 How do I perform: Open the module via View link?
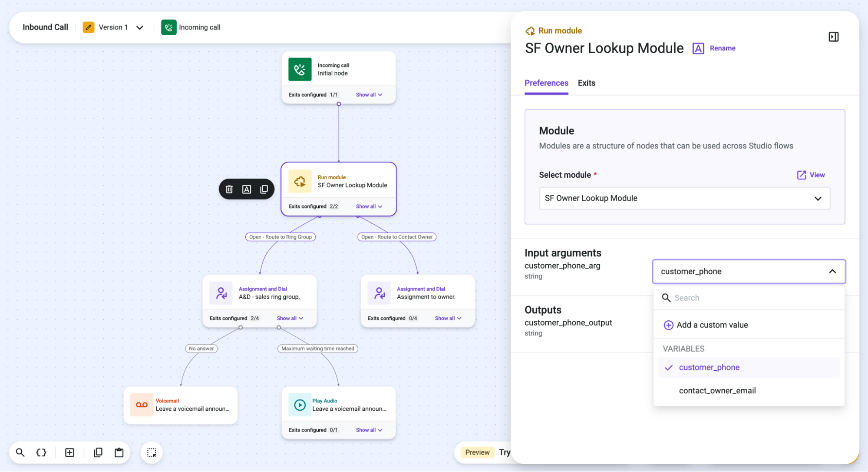811,175
